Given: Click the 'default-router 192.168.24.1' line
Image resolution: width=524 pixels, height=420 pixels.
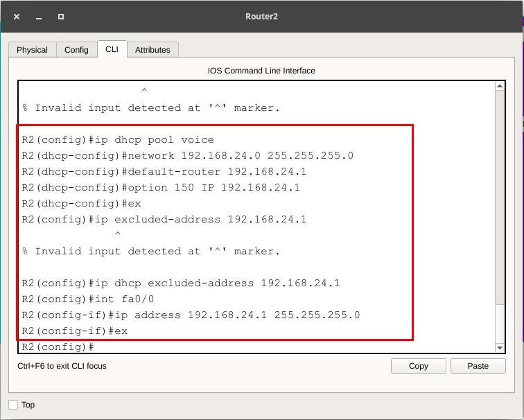Looking at the screenshot, I should pyautogui.click(x=164, y=172).
